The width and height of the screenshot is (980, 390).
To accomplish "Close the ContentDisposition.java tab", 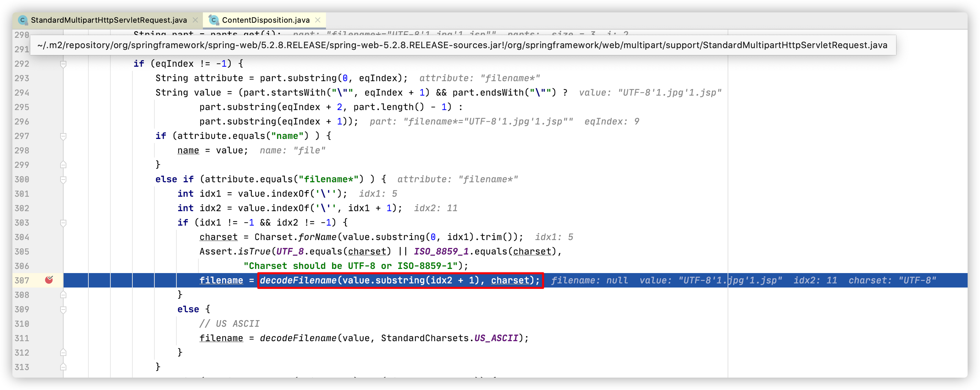I will tap(318, 20).
